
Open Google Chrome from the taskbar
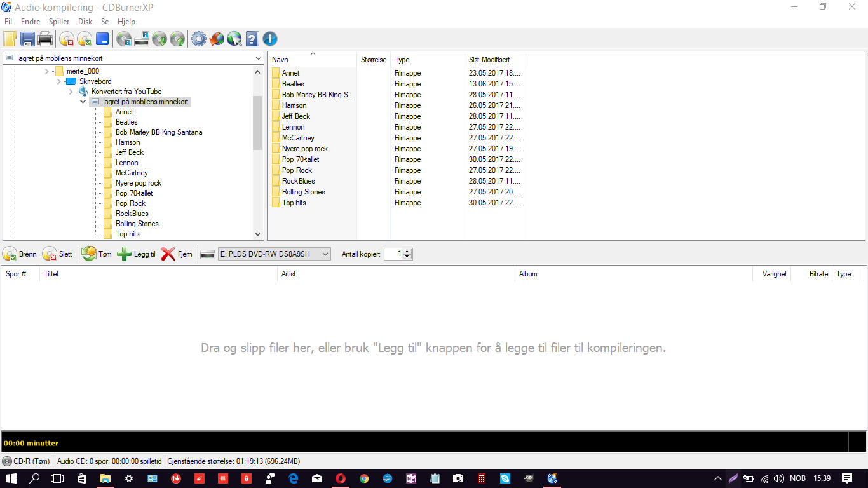coord(364,478)
